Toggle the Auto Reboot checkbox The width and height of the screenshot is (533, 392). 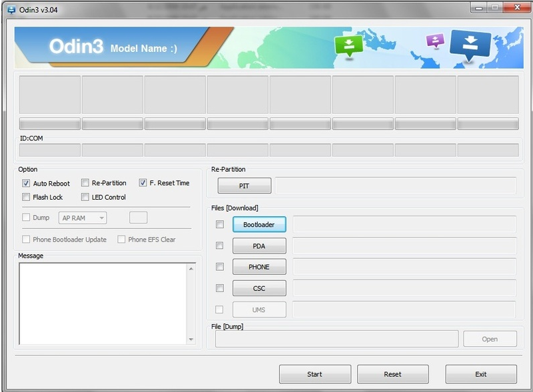pos(26,184)
